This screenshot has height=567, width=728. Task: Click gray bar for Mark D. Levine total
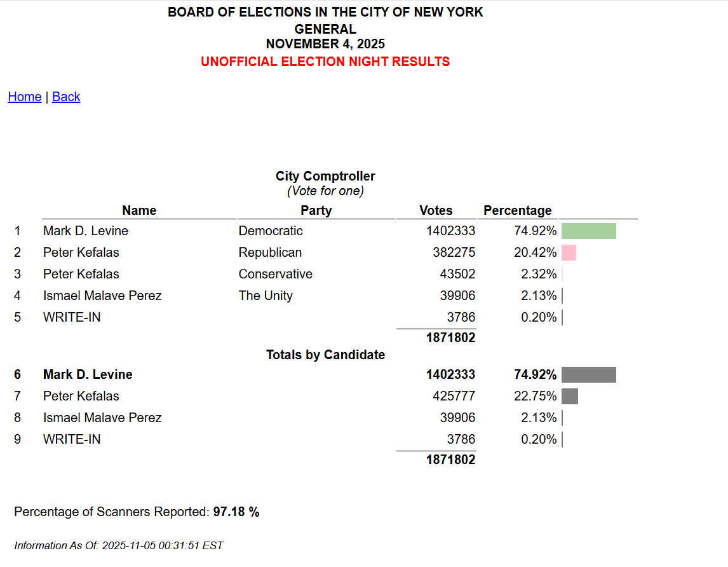(588, 374)
